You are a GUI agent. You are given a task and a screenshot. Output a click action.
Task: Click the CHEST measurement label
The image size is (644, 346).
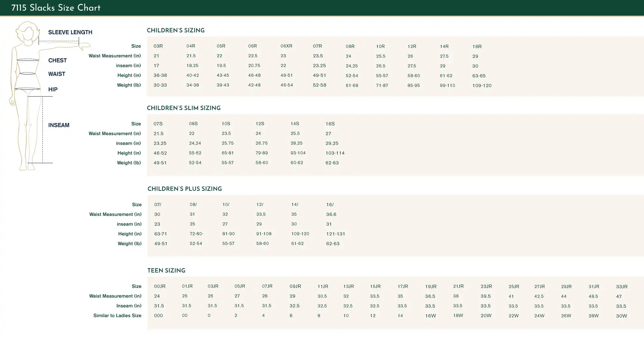pyautogui.click(x=58, y=60)
